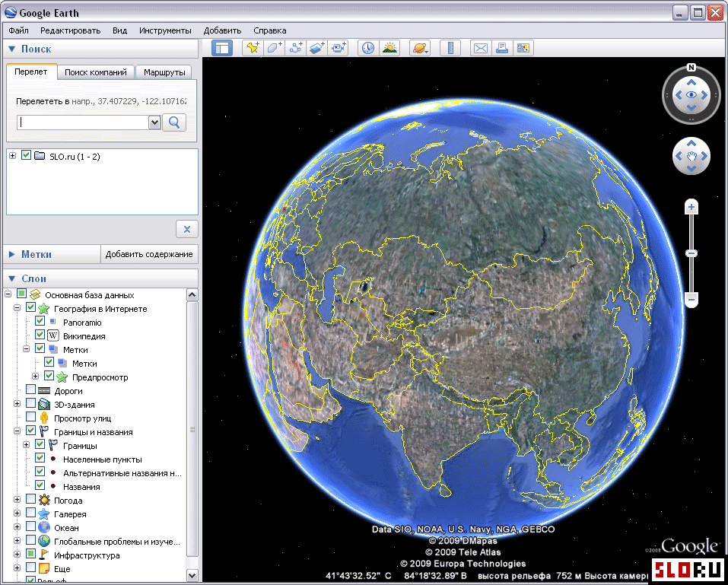
Task: Click the N north reset on compass
Action: [691, 67]
